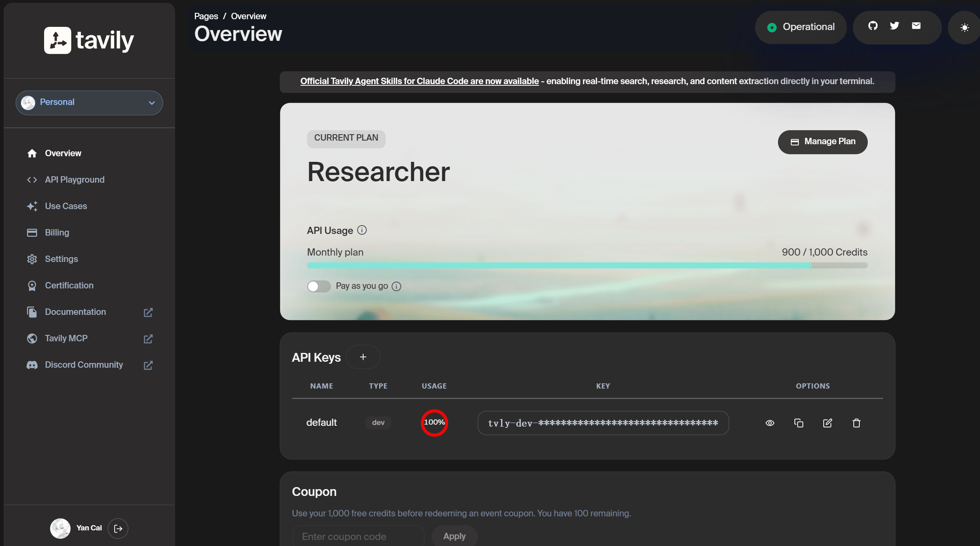The height and width of the screenshot is (546, 980).
Task: Click the OPTIONS column header
Action: 813,386
